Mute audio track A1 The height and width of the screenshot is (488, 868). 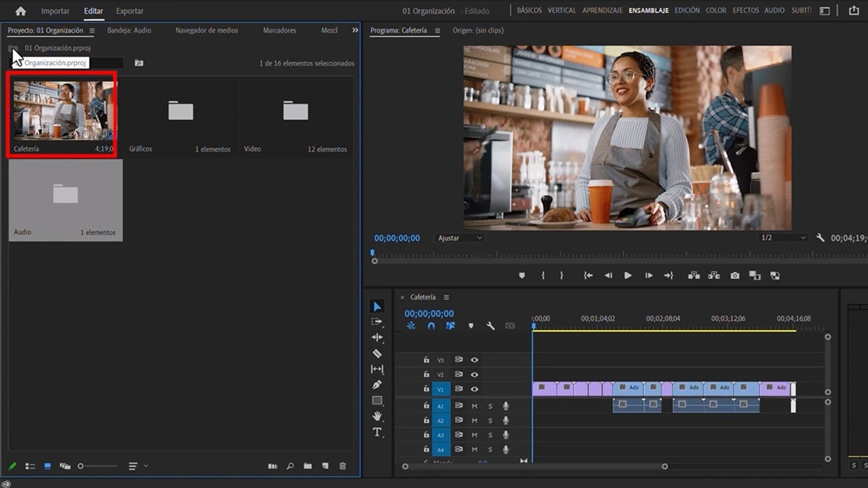pos(475,406)
